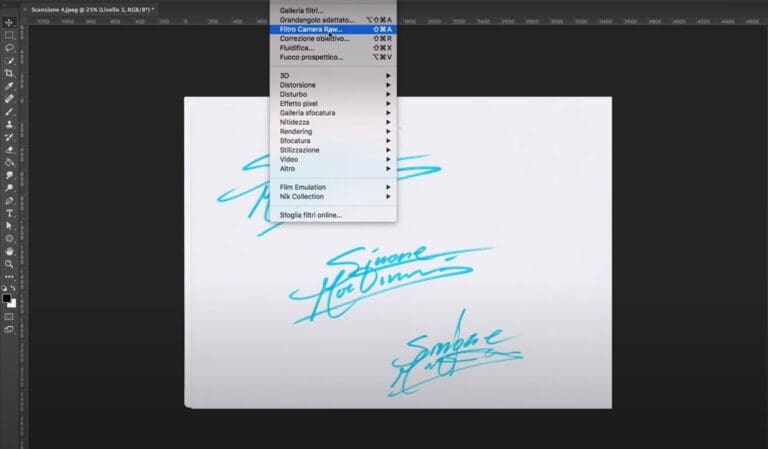Expand the Effetto pixel submenu
The image size is (768, 449).
click(x=333, y=103)
